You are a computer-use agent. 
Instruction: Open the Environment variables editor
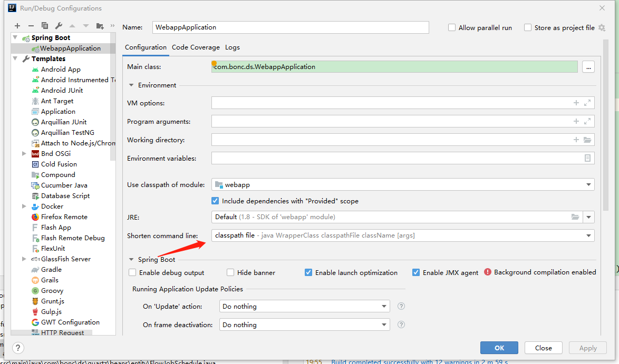[x=586, y=158]
